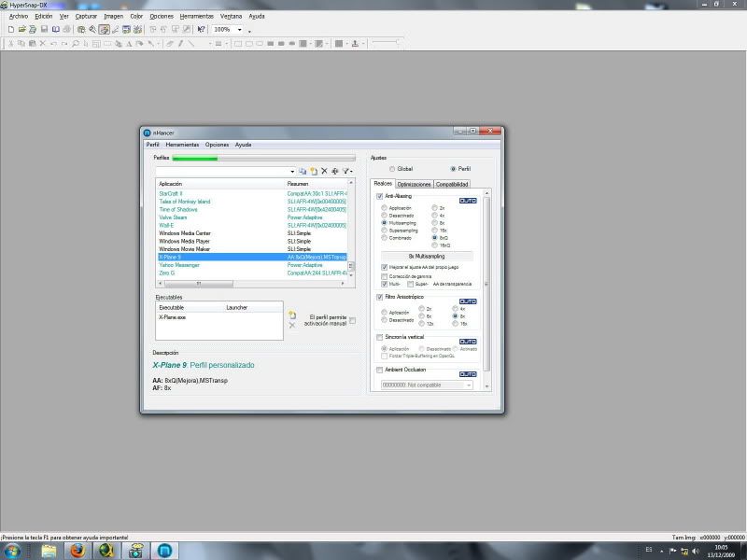
Task: Add an executable with the icon beside the Ejecutables list
Action: coord(292,315)
